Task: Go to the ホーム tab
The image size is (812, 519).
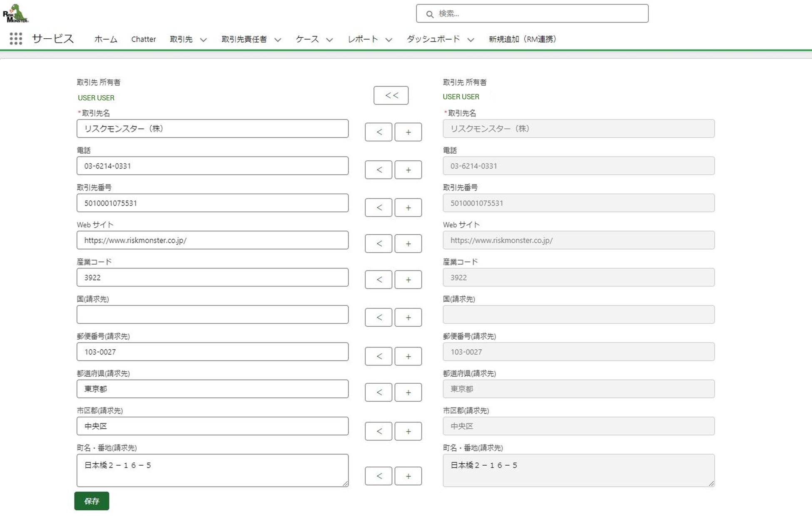Action: [x=106, y=39]
